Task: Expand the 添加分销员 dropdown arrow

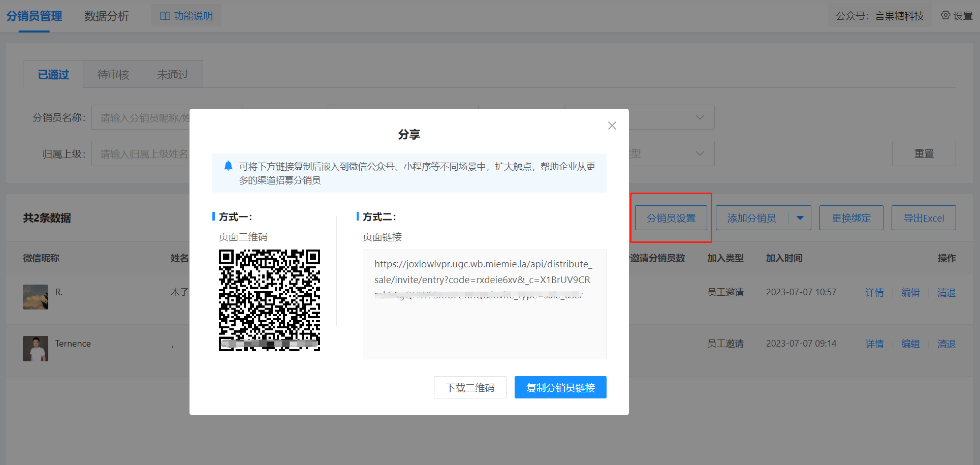Action: point(800,218)
